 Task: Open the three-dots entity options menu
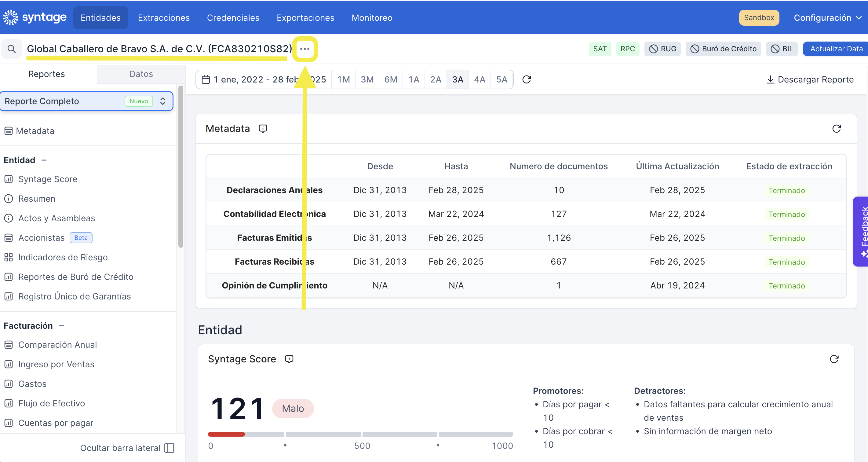click(305, 49)
